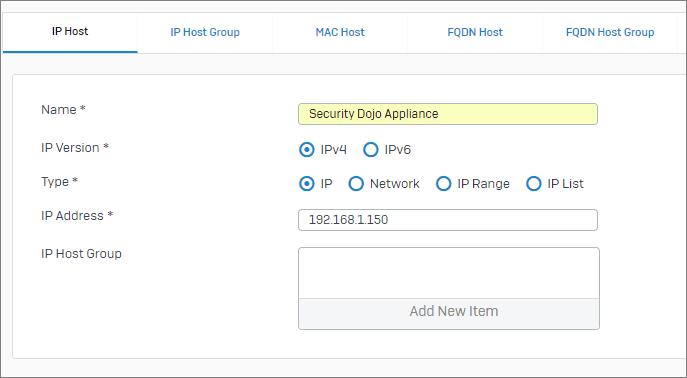Viewport: 687px width, 378px height.
Task: Click the IP Address field showing 192.168.1.150
Action: [448, 220]
